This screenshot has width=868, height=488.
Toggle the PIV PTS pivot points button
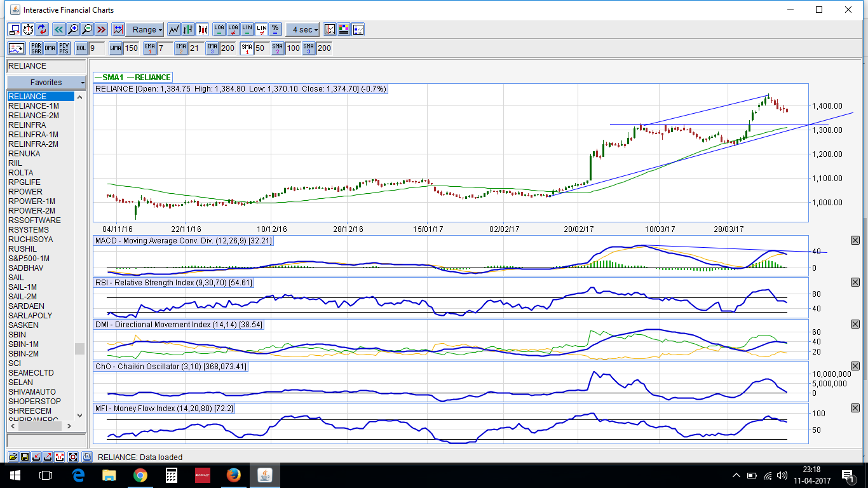(x=64, y=48)
